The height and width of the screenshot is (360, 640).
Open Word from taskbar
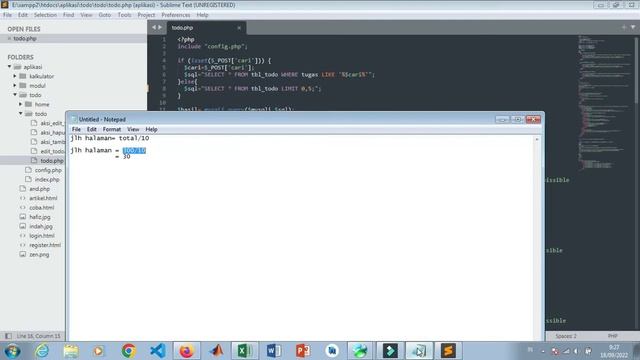tap(273, 351)
